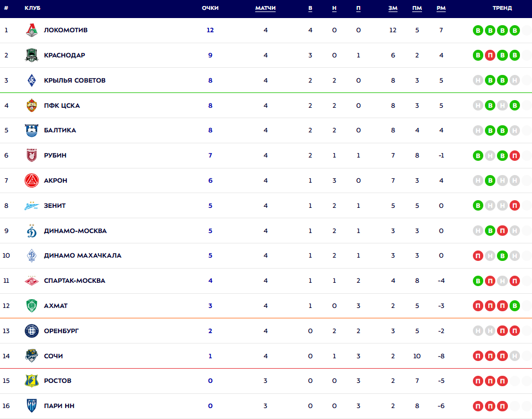Screen dimensions: 532x419
Task: Open Krylia Sovetov via its logo
Action: point(32,80)
